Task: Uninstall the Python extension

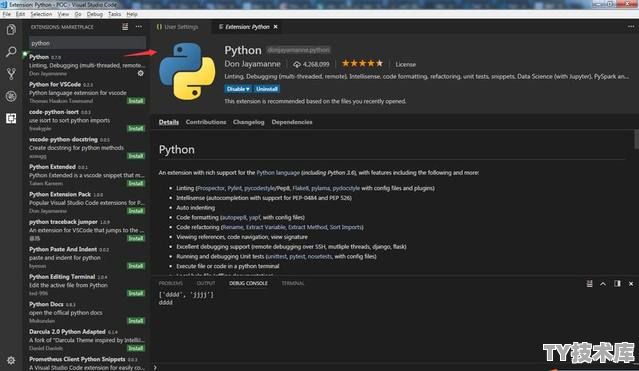Action: [267, 89]
